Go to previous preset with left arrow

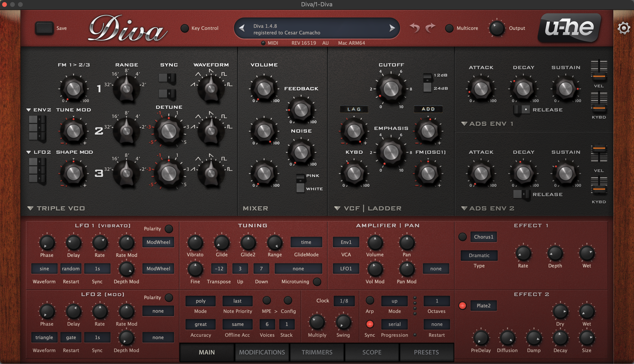pyautogui.click(x=242, y=28)
